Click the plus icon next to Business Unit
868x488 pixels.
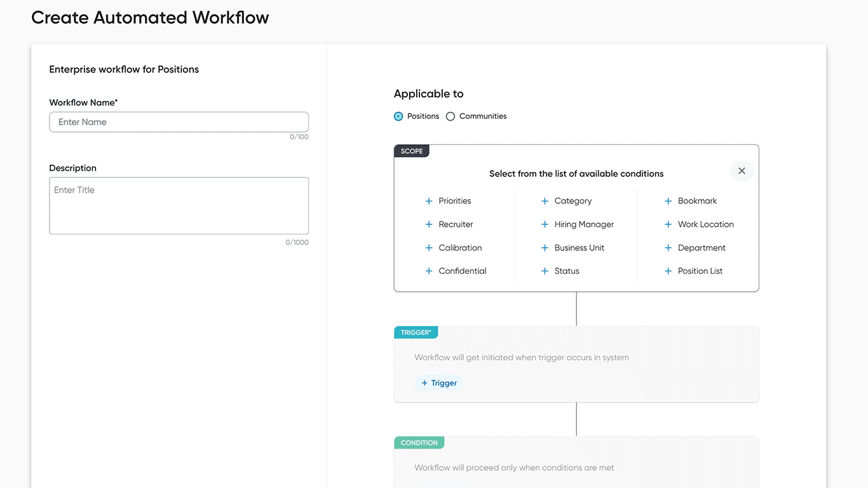(x=545, y=248)
